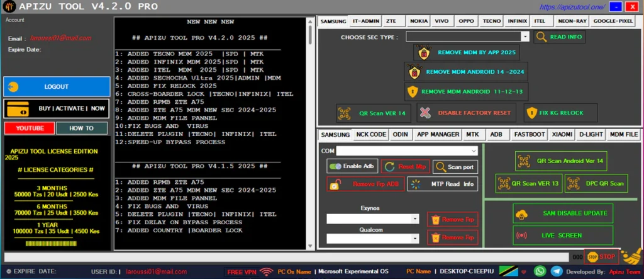Open the GOOGLE-PIXEL tab
Screen dimensions: 644x279
[613, 21]
